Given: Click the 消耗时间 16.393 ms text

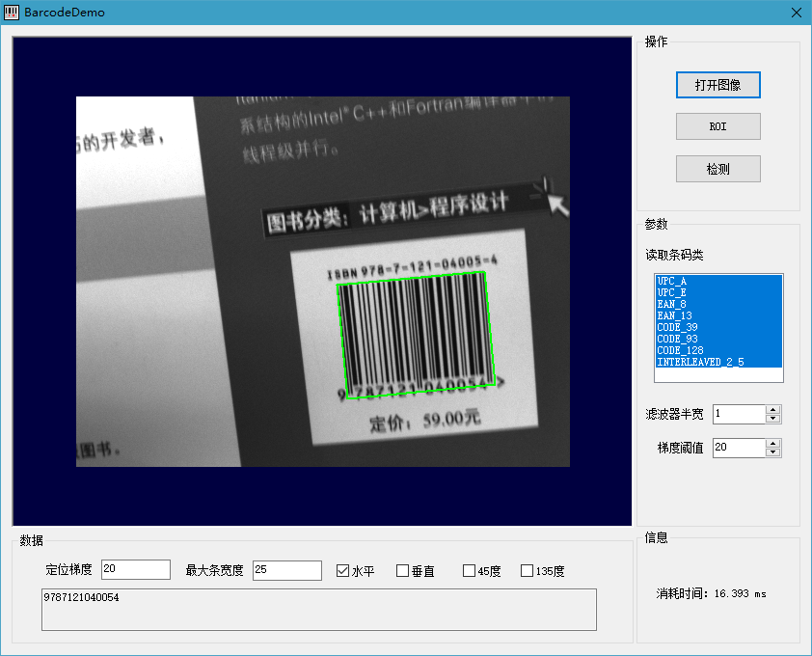Looking at the screenshot, I should click(x=711, y=594).
